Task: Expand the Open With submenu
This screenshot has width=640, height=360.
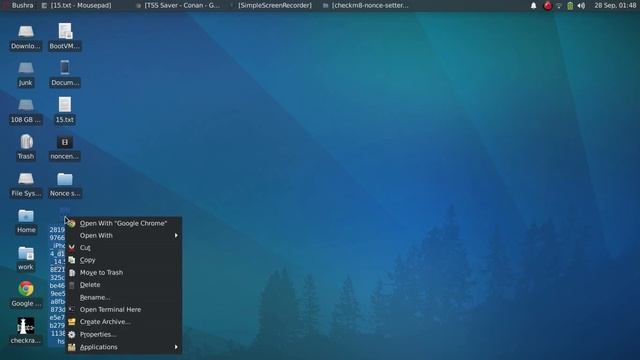Action: tap(124, 236)
